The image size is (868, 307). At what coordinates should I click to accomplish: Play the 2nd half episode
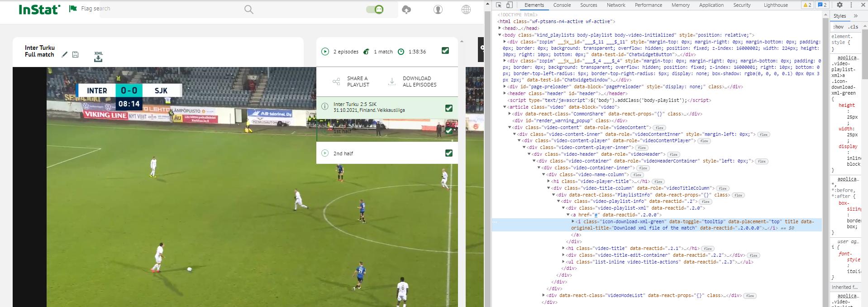click(324, 153)
